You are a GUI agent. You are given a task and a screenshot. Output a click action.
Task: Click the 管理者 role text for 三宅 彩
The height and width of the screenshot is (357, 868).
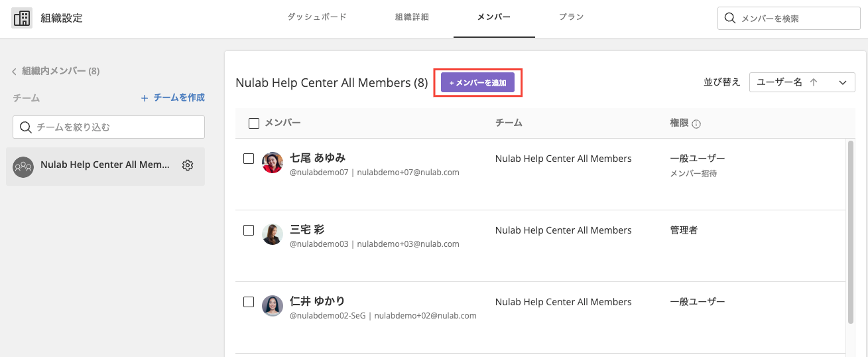(x=684, y=230)
